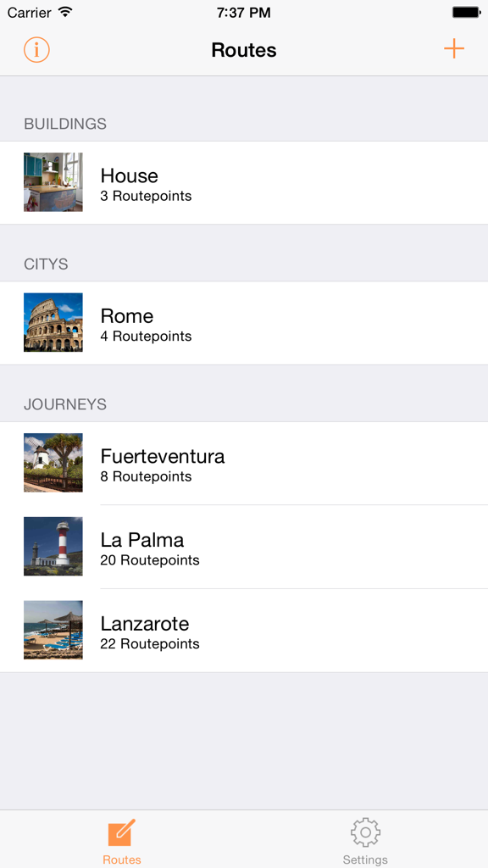Open the Rome route
Screen dimensions: 488x868
point(244,323)
